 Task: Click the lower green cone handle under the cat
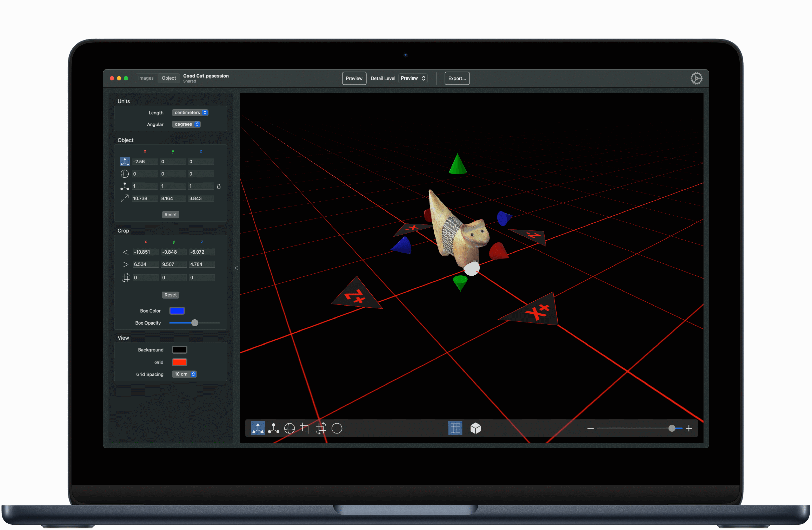460,283
